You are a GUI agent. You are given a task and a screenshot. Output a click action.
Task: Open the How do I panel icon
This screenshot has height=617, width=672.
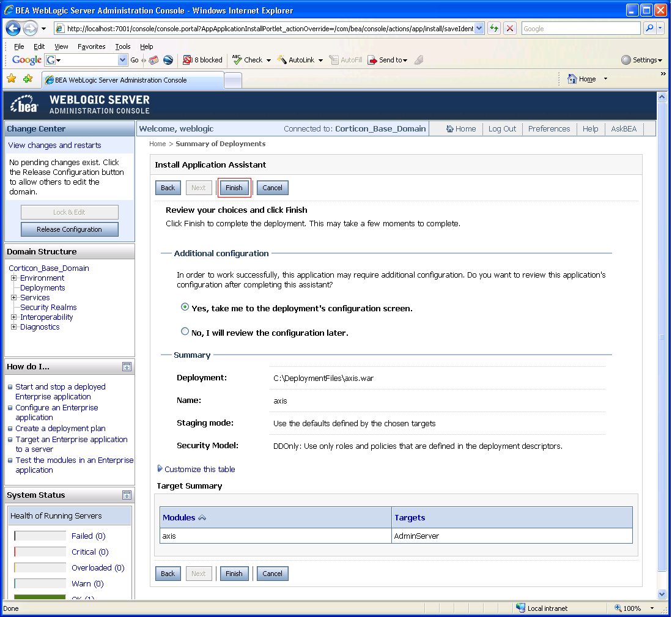tap(127, 366)
